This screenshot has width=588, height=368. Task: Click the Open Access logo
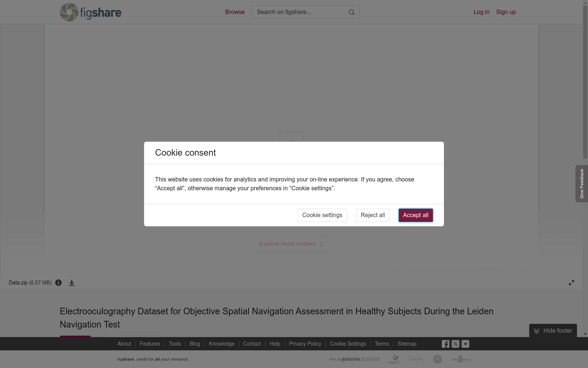(x=461, y=359)
